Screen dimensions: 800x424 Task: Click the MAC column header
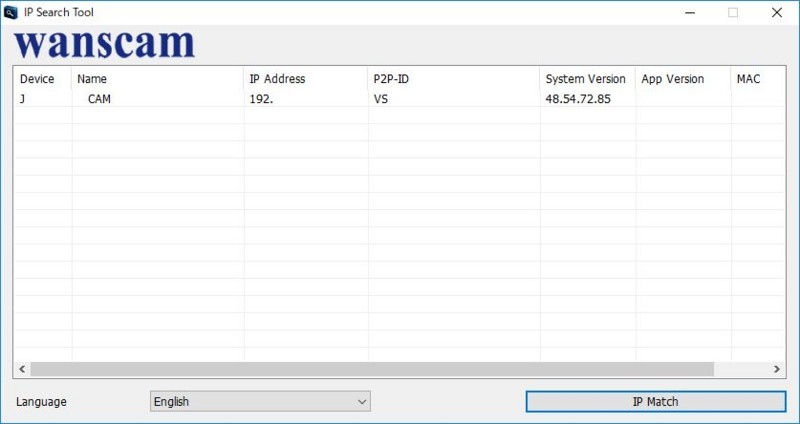tap(758, 79)
